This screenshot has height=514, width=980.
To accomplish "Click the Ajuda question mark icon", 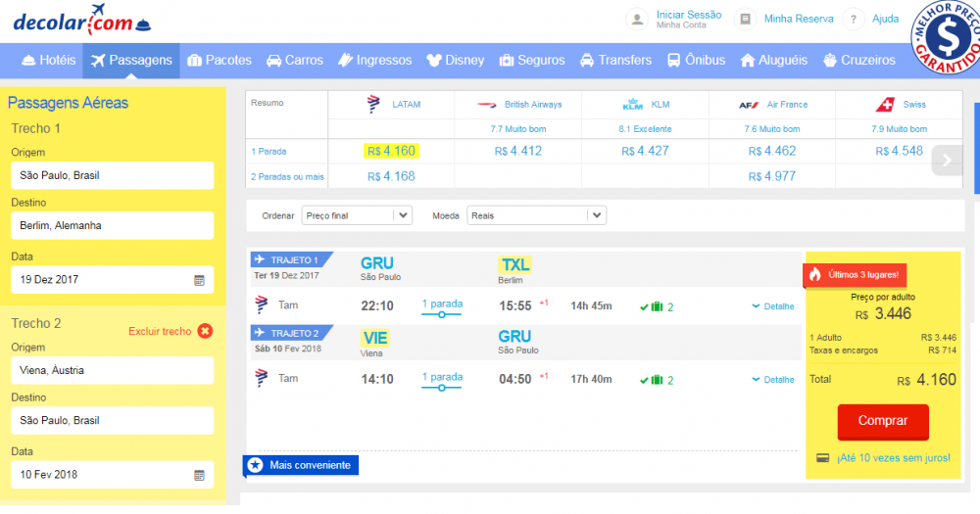I will coord(854,19).
